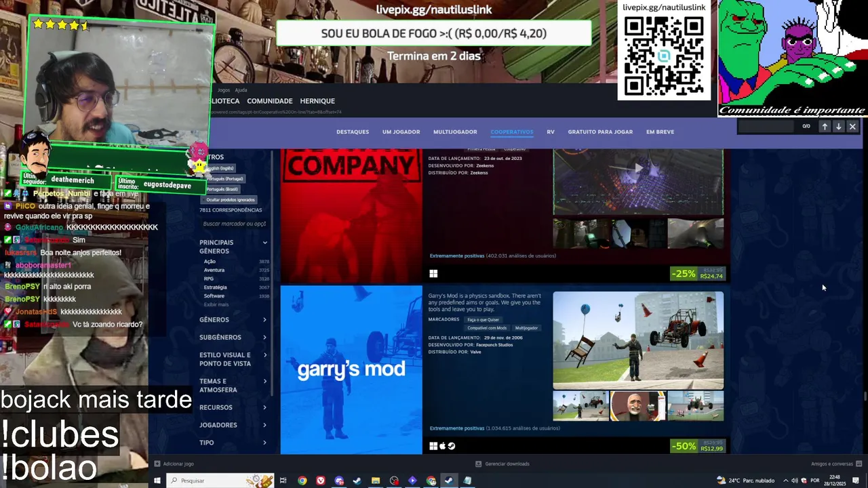Screen dimensions: 868x488
Task: Click the Windows platform icon under Lethal Company
Action: click(x=433, y=274)
